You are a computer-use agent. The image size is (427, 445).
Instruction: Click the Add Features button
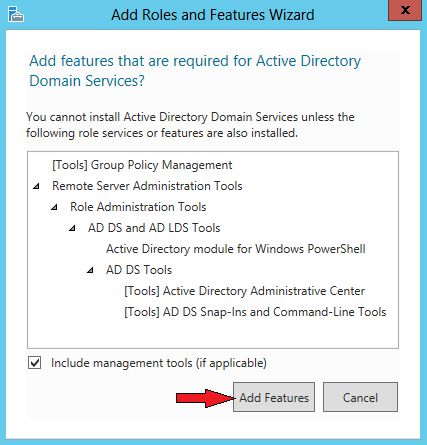(x=274, y=397)
